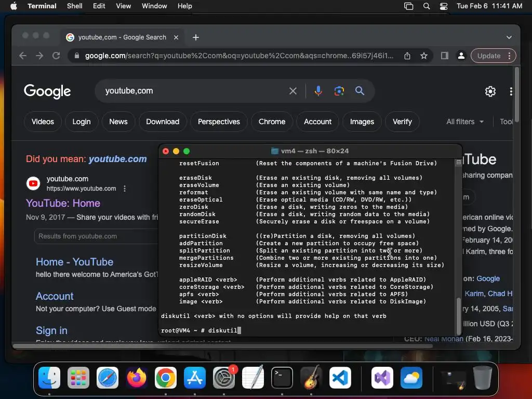
Task: Open the Edit menu
Action: (x=99, y=6)
